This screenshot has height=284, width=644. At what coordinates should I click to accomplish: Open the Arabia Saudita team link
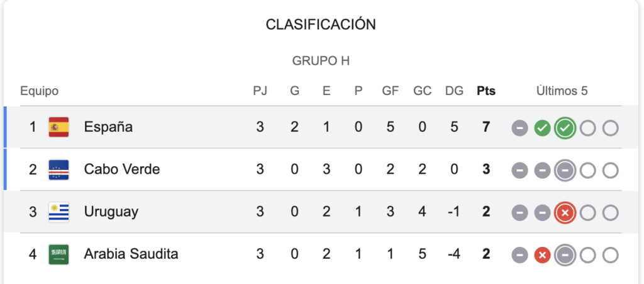(131, 254)
